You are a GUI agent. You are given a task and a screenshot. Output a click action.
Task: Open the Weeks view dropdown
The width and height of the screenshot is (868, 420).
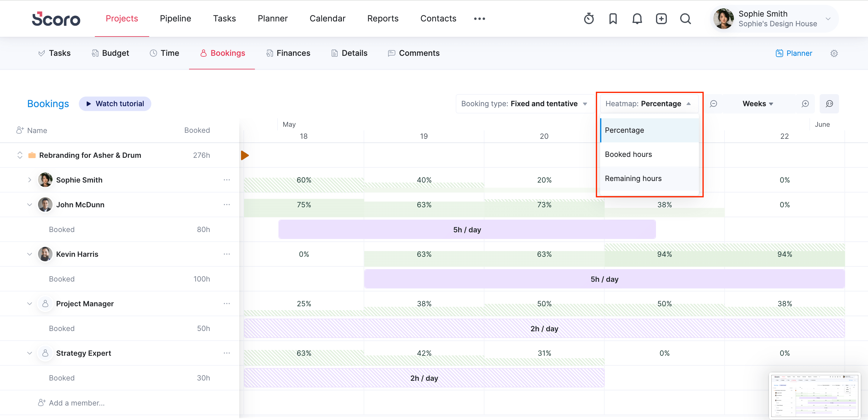(x=757, y=104)
